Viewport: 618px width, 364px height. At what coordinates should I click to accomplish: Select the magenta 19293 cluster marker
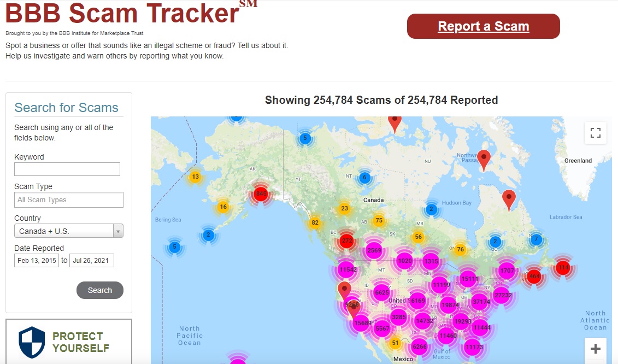coord(462,321)
